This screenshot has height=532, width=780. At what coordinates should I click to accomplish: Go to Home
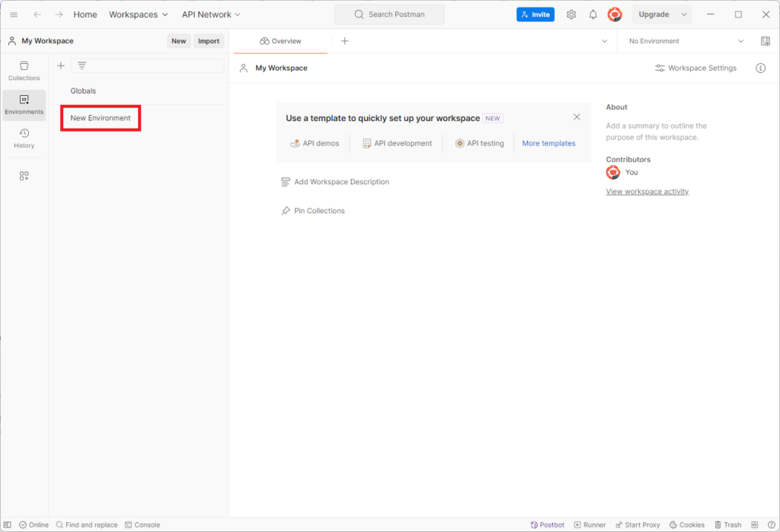click(85, 14)
